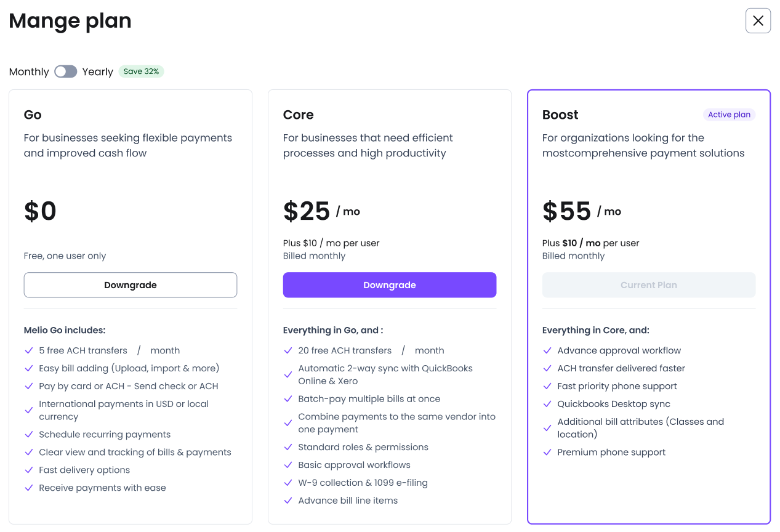This screenshot has width=780, height=532.
Task: Select the Boost plan card title
Action: [x=560, y=115]
